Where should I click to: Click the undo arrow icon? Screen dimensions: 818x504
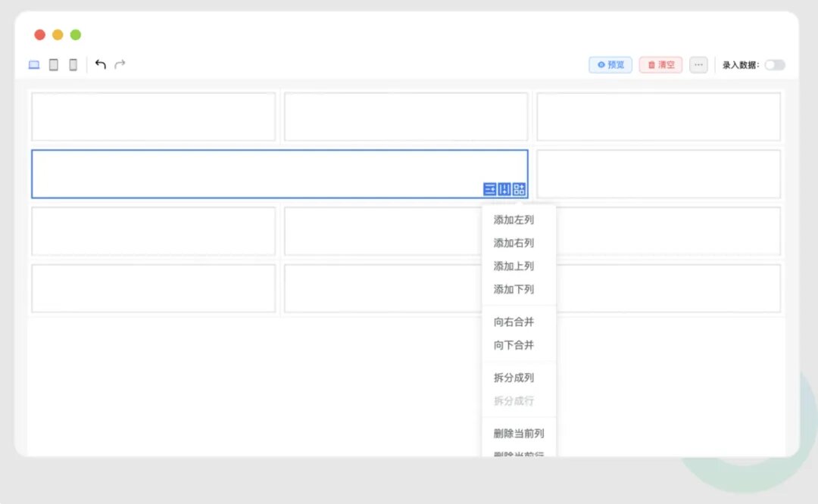pos(100,64)
